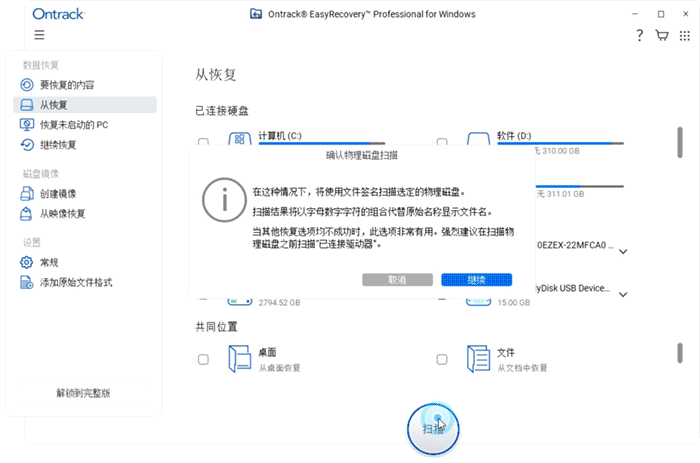Check the 桌面 checkbox

(x=203, y=359)
